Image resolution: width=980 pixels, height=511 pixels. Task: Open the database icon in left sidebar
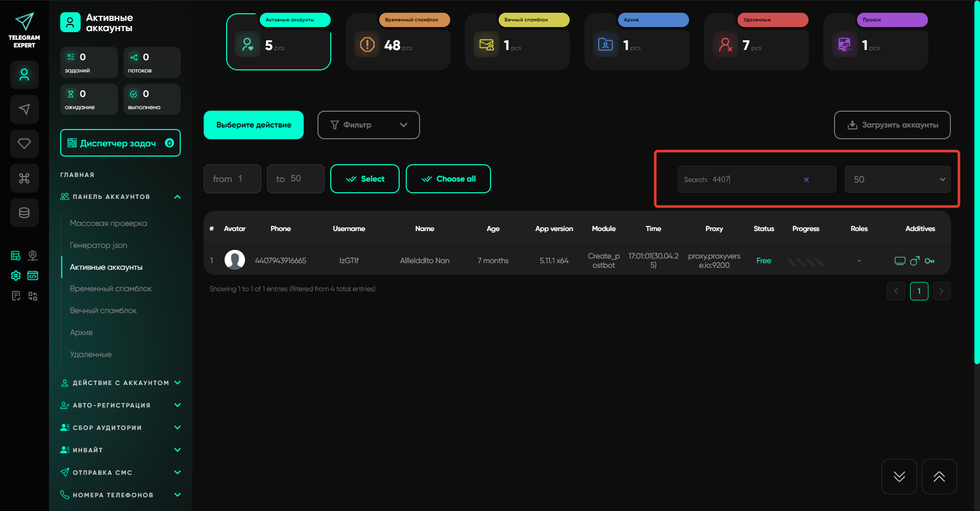pyautogui.click(x=24, y=213)
